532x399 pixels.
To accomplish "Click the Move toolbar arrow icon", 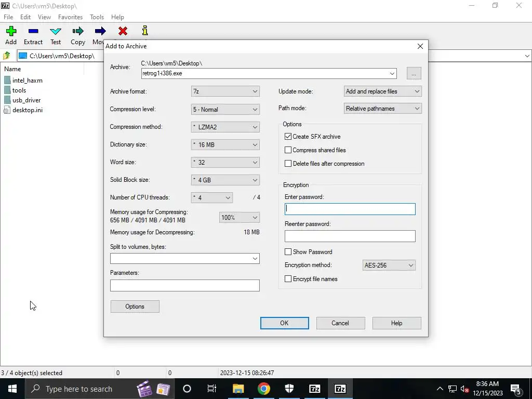I will pyautogui.click(x=100, y=31).
